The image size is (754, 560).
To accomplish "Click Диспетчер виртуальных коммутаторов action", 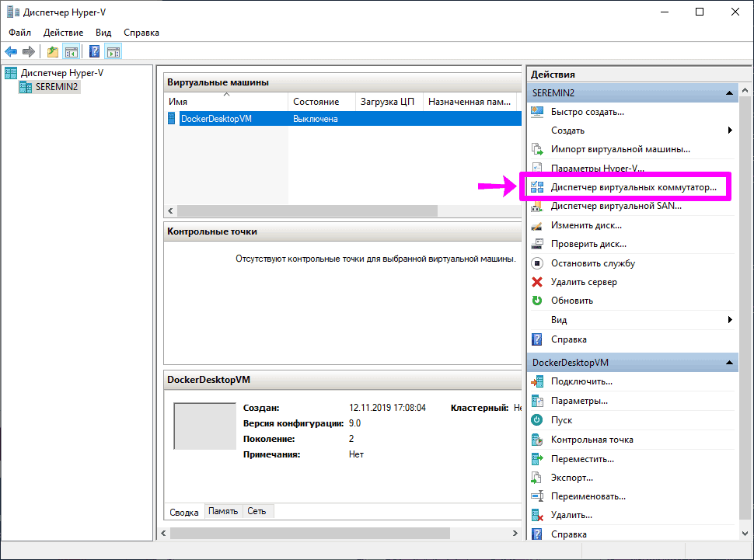I will click(x=634, y=187).
